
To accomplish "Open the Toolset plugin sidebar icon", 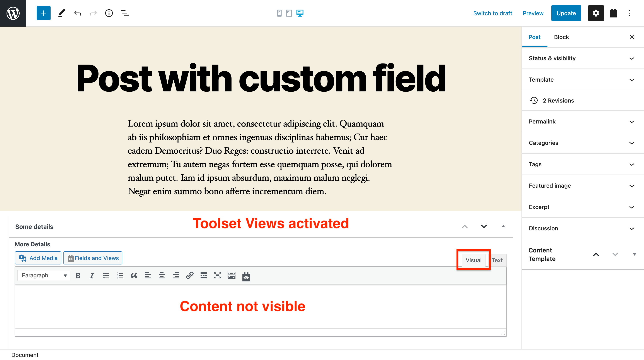I will [x=613, y=13].
